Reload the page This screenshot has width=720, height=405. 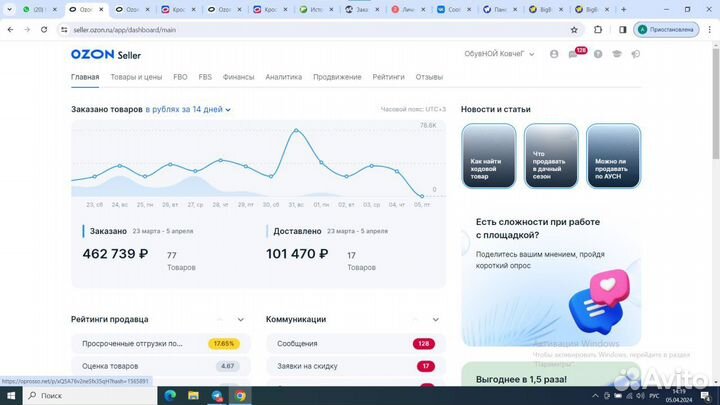pos(44,30)
